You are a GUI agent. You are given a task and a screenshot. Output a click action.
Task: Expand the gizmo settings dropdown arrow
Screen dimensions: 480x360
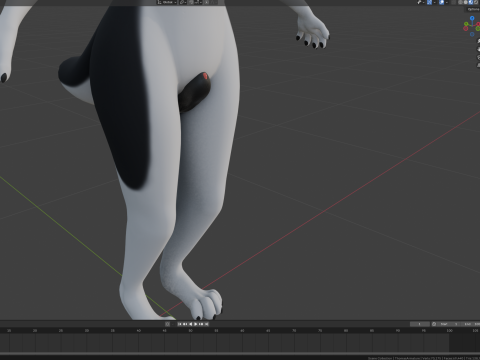click(x=434, y=2)
